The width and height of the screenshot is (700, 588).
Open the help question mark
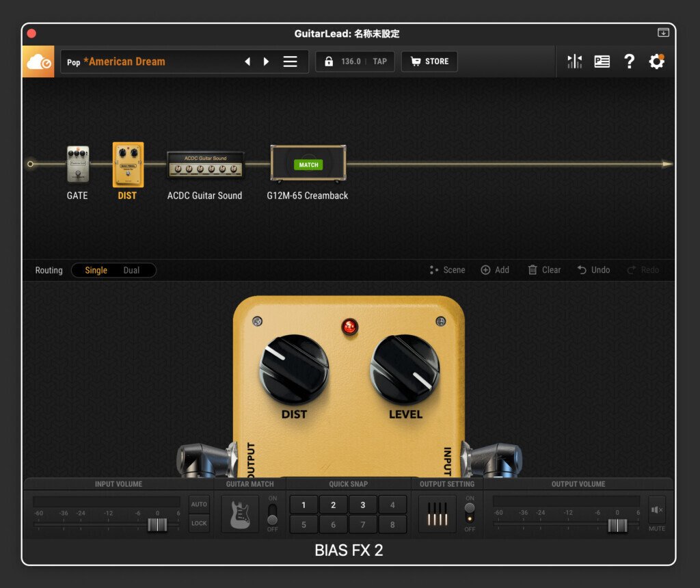pos(630,61)
